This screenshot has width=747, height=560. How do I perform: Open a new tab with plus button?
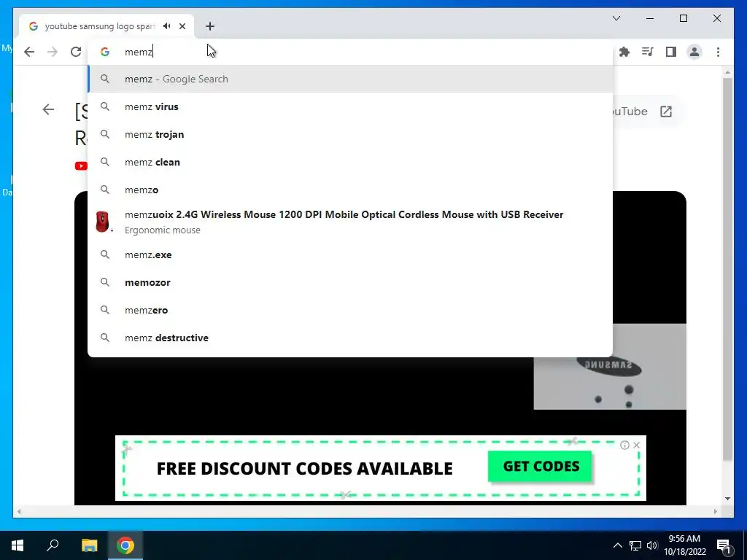[x=210, y=26]
